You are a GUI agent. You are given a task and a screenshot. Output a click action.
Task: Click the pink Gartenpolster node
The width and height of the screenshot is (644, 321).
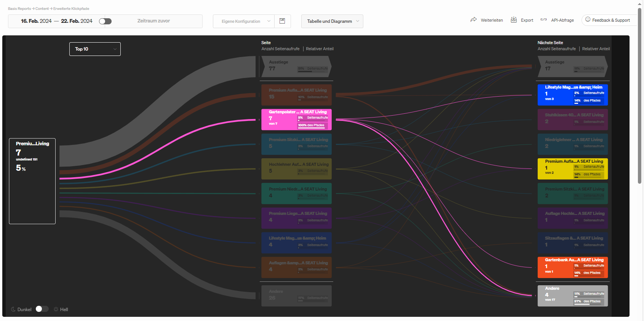(296, 119)
